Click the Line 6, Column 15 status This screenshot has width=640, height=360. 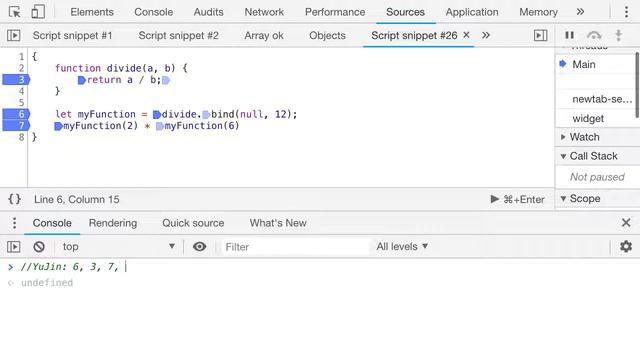pos(77,199)
